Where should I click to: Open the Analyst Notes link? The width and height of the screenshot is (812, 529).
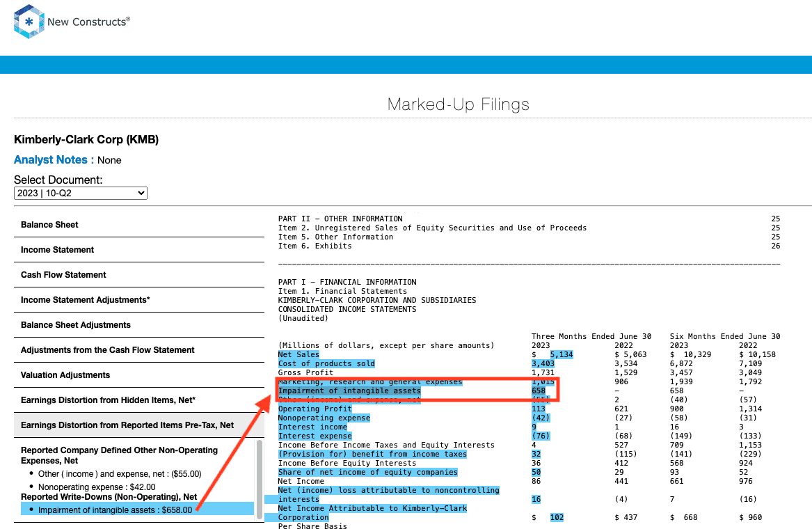tap(51, 160)
